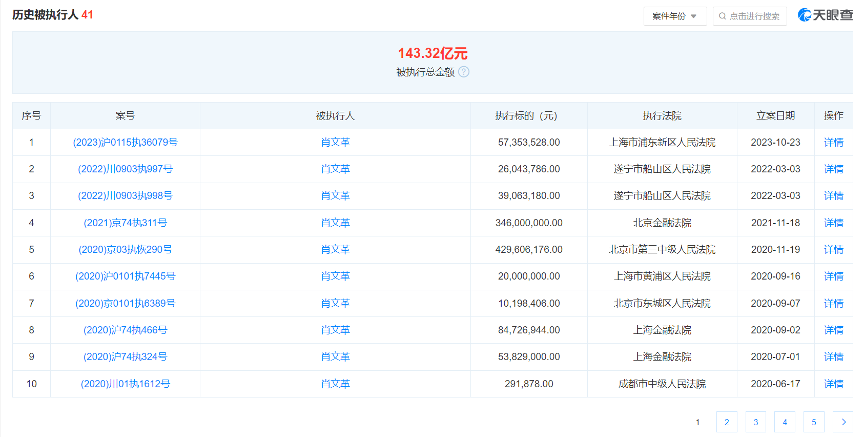This screenshot has height=437, width=864.
Task: Click the amount 57,353,528.00
Action: tap(529, 142)
